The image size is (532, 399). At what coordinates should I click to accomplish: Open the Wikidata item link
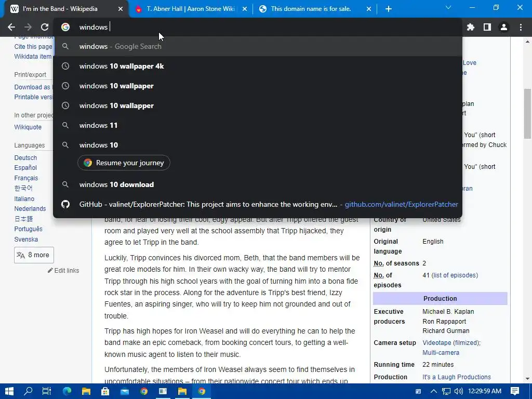pos(33,56)
